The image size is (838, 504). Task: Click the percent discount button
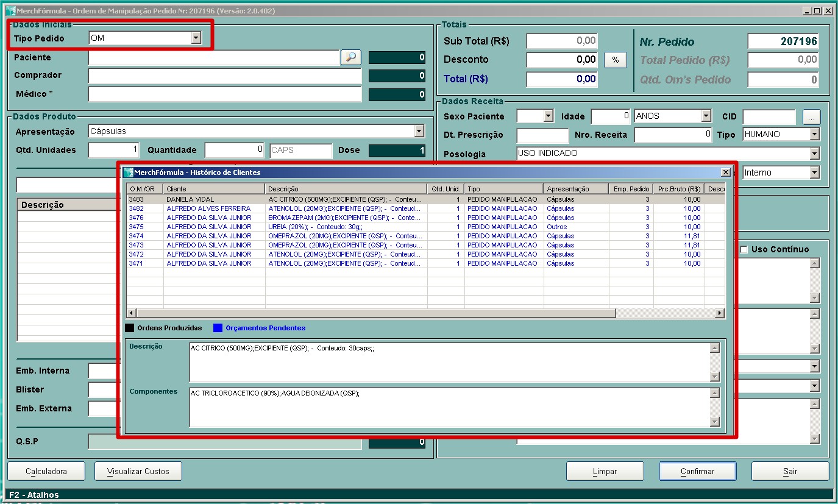[616, 60]
